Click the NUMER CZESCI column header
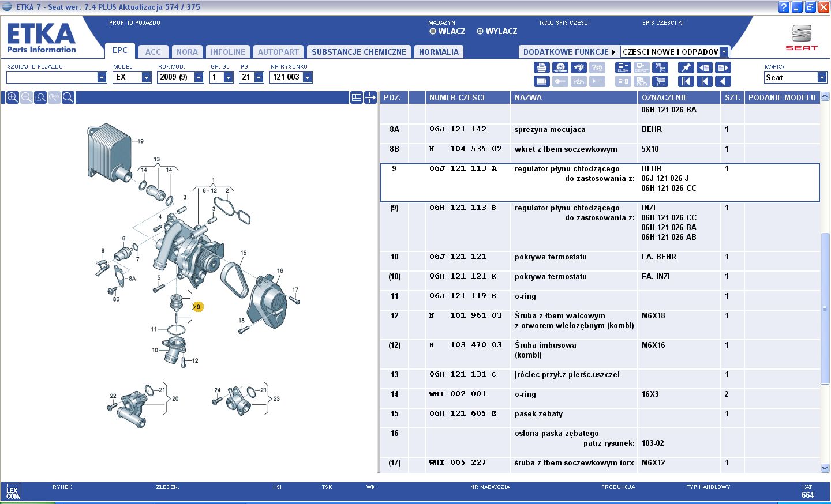Image resolution: width=831 pixels, height=504 pixels. click(467, 97)
